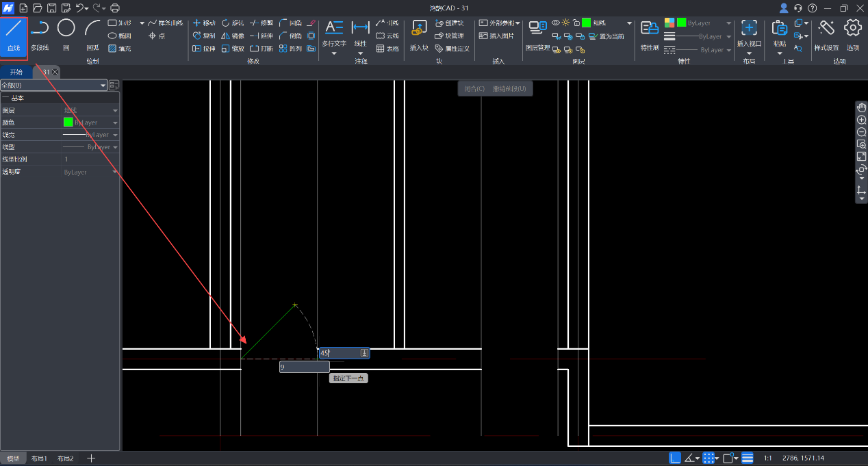Image resolution: width=868 pixels, height=466 pixels.
Task: Click the green 颜色 swatch in properties panel
Action: coord(68,122)
